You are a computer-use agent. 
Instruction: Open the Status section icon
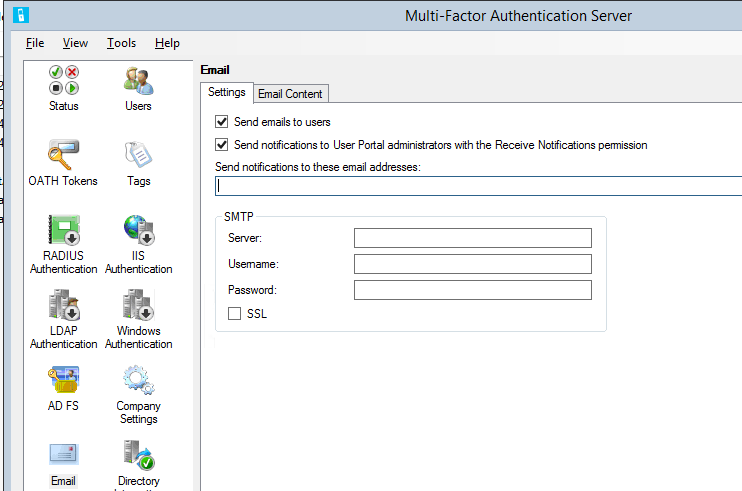[63, 82]
